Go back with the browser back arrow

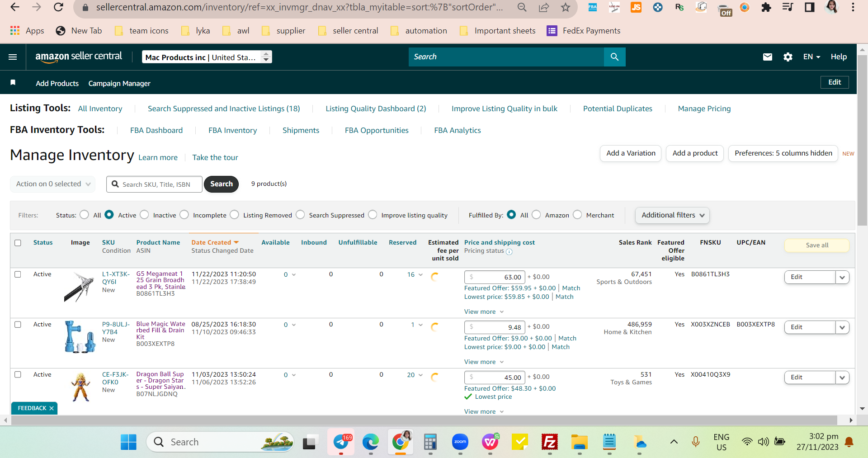point(15,7)
